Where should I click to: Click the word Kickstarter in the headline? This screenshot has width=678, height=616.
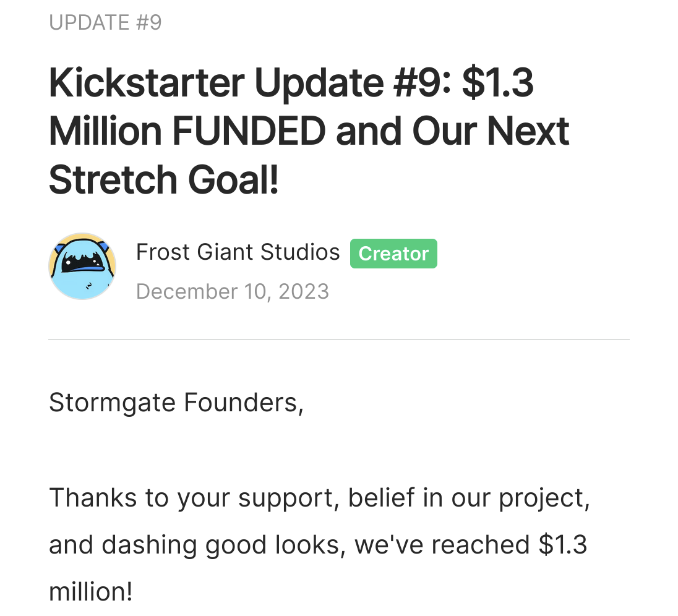click(147, 82)
